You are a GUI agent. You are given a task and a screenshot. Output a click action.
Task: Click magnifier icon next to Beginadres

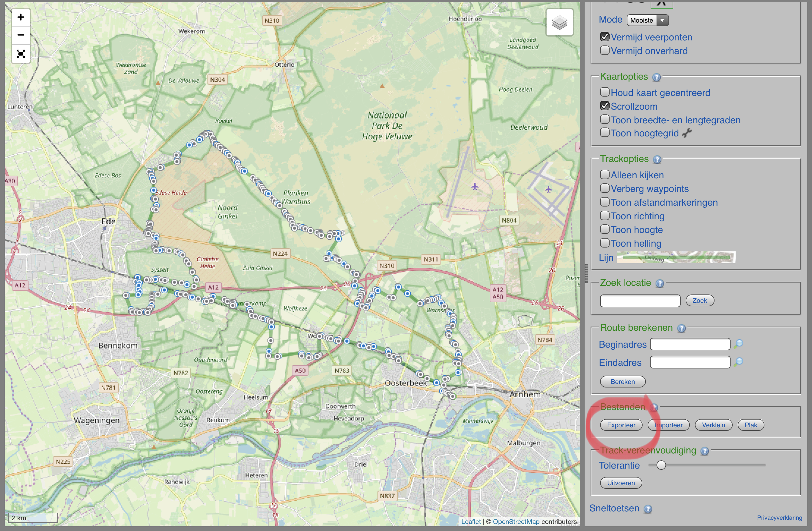738,344
